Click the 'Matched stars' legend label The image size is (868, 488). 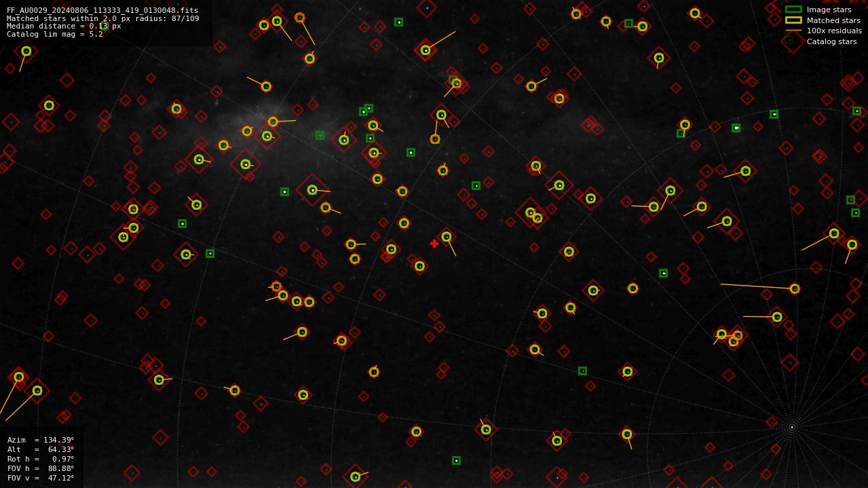pyautogui.click(x=833, y=20)
